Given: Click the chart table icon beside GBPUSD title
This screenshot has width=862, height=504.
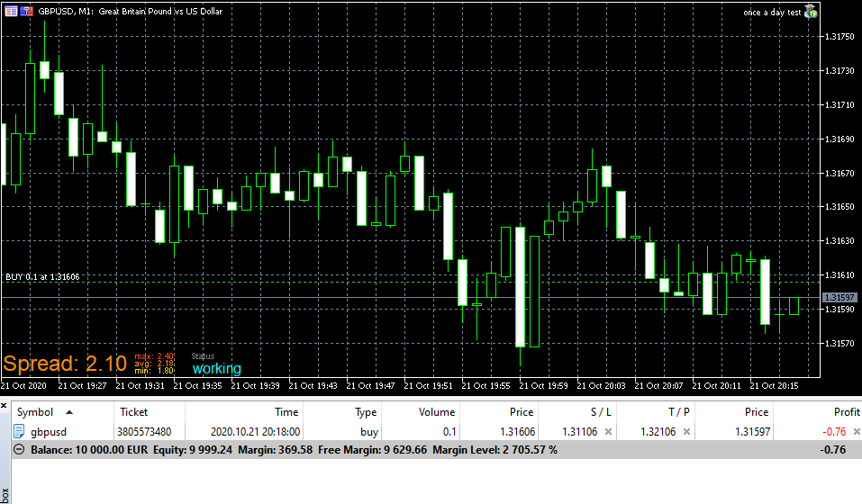Looking at the screenshot, I should pyautogui.click(x=11, y=11).
